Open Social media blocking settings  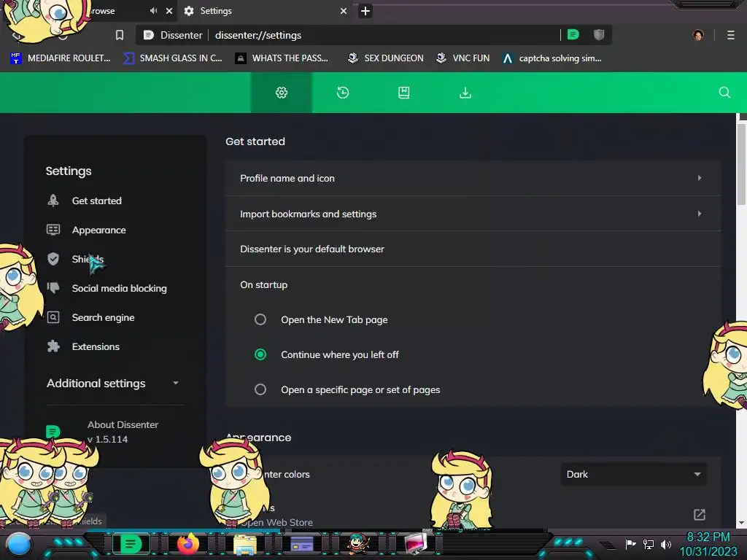[x=119, y=288]
